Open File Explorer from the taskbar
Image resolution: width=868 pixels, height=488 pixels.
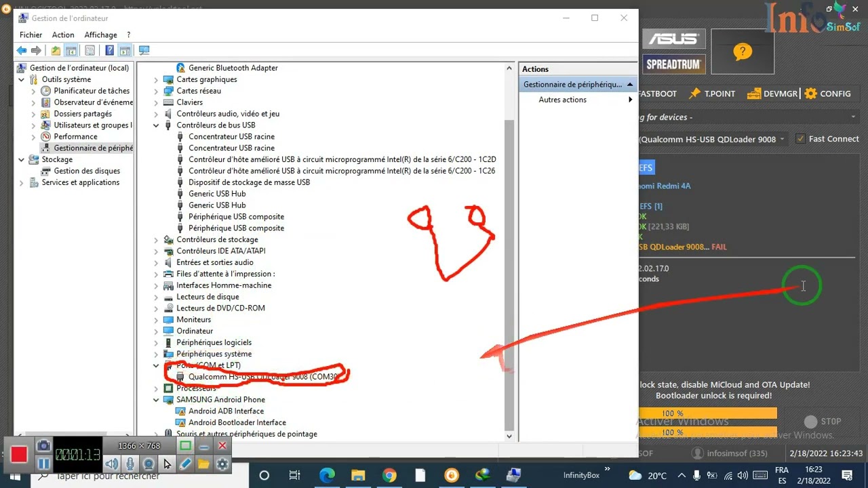[358, 475]
